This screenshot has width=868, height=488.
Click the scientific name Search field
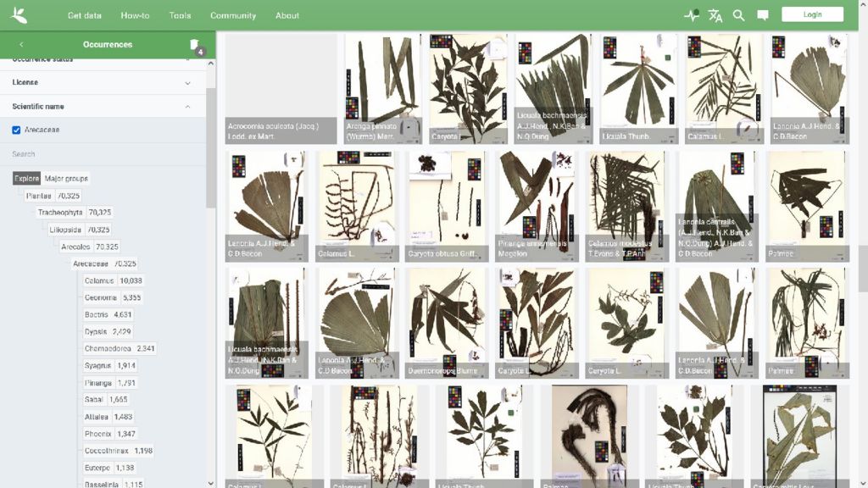tap(103, 154)
